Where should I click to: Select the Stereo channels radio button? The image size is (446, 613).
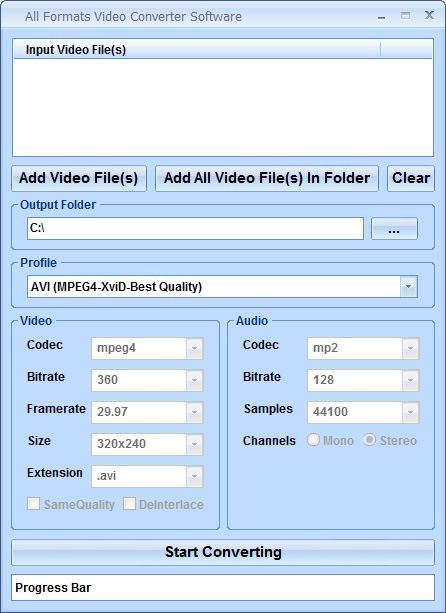(x=369, y=440)
